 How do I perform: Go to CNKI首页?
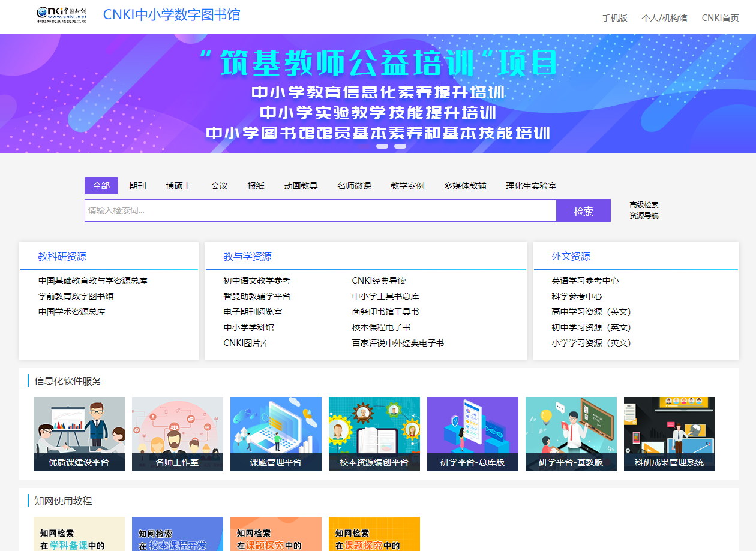[x=720, y=18]
